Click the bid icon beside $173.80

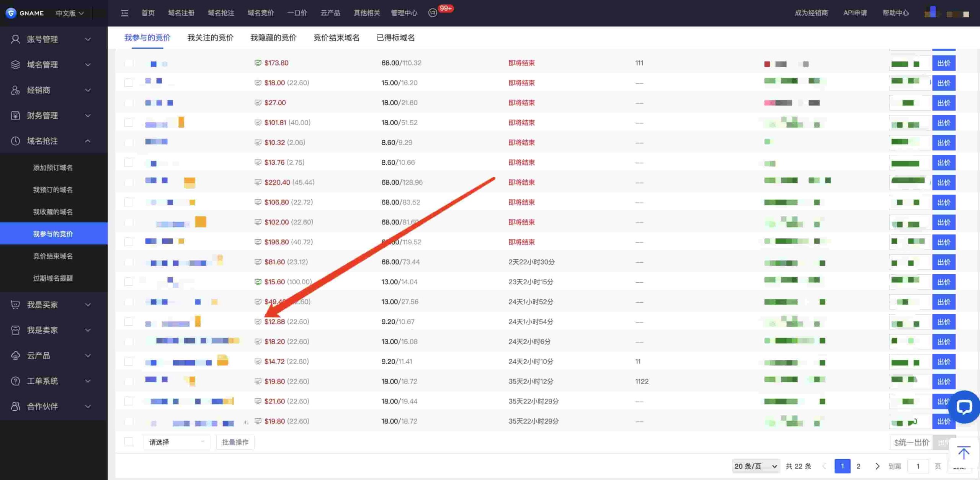(x=258, y=63)
